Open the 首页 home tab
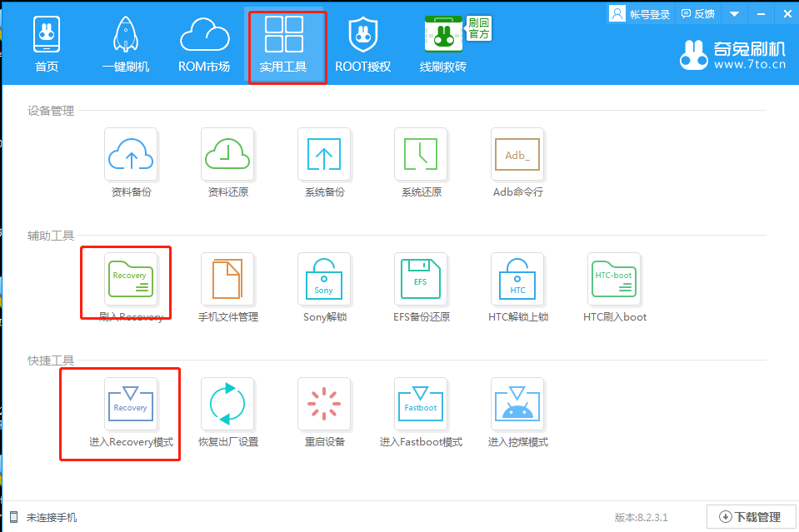This screenshot has height=532, width=799. point(47,44)
